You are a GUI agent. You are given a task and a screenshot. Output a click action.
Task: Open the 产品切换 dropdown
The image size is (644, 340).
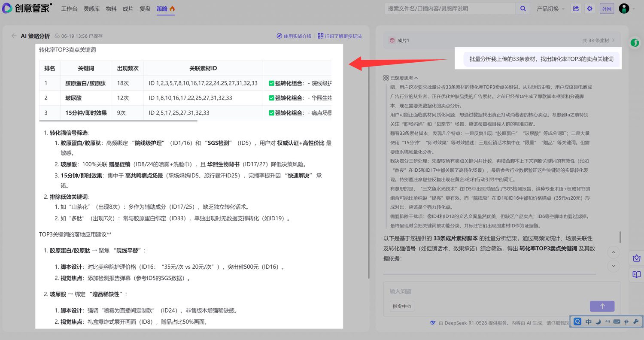coord(550,9)
